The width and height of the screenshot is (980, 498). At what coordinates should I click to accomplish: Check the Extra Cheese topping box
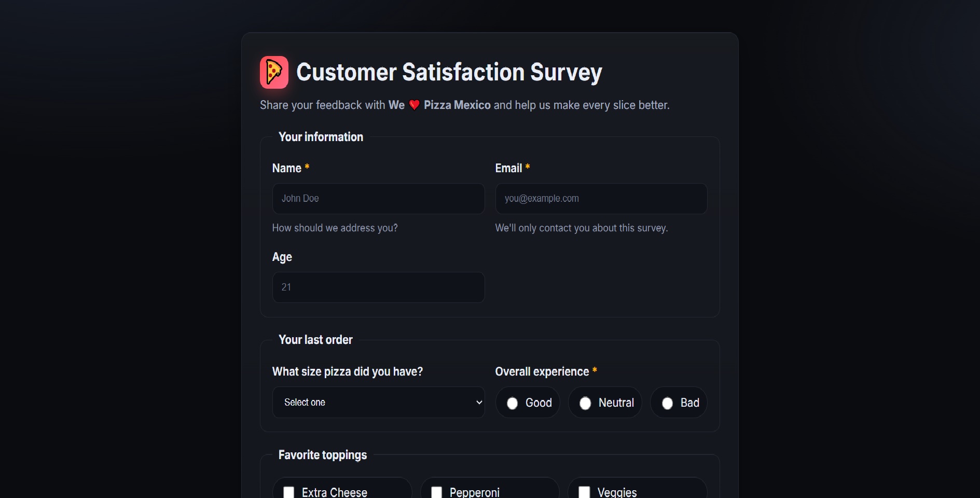[x=289, y=492]
